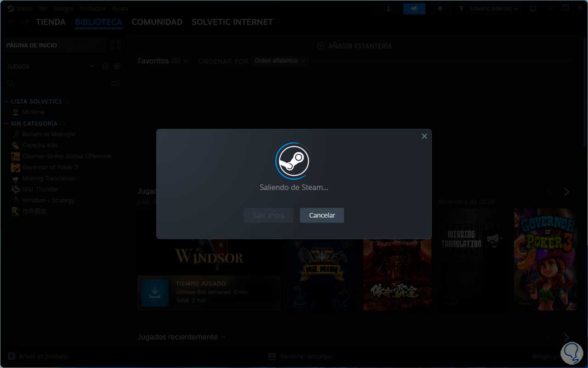Image resolution: width=588 pixels, height=368 pixels.
Task: Click the ready-to-play filter icon
Action: click(117, 66)
